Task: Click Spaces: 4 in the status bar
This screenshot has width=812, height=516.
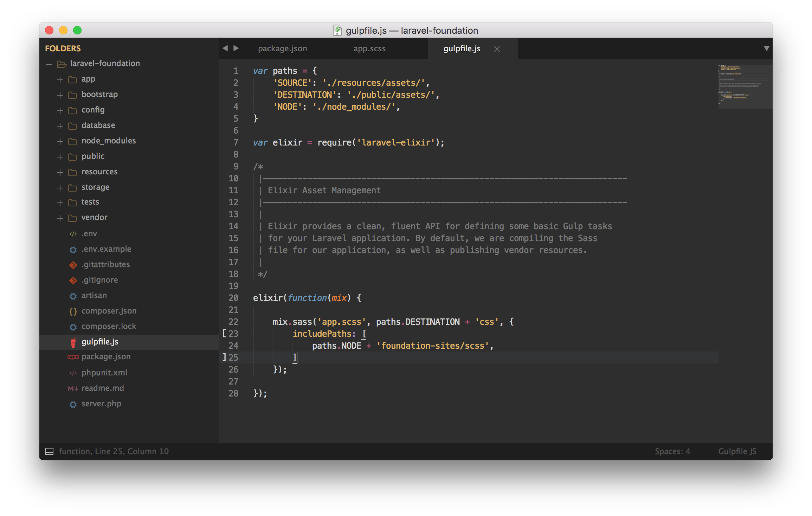Action: coord(672,451)
